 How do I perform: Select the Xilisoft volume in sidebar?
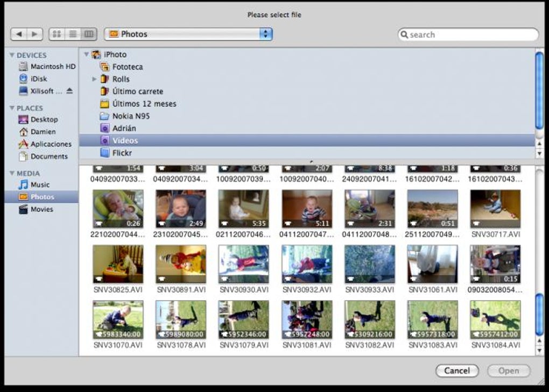tap(40, 91)
